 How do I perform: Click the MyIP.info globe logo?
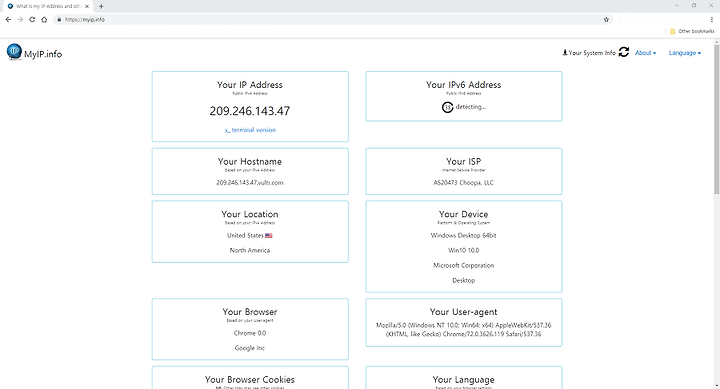(14, 51)
